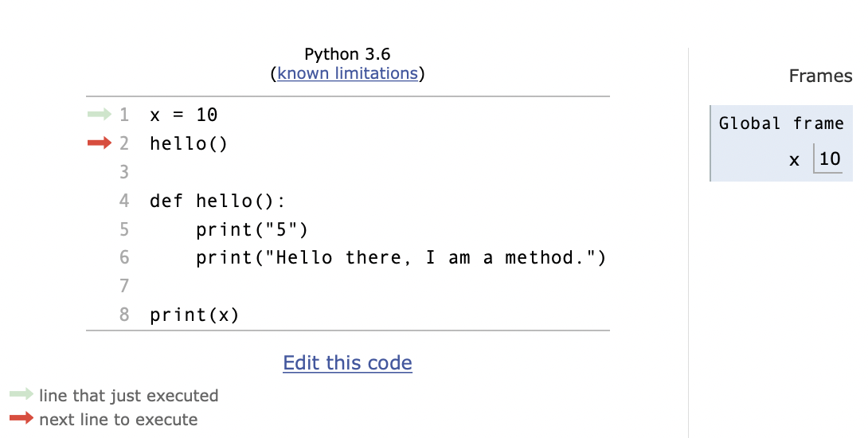Click the variable x in Global frame
Screen dimensions: 868x438
(795, 161)
